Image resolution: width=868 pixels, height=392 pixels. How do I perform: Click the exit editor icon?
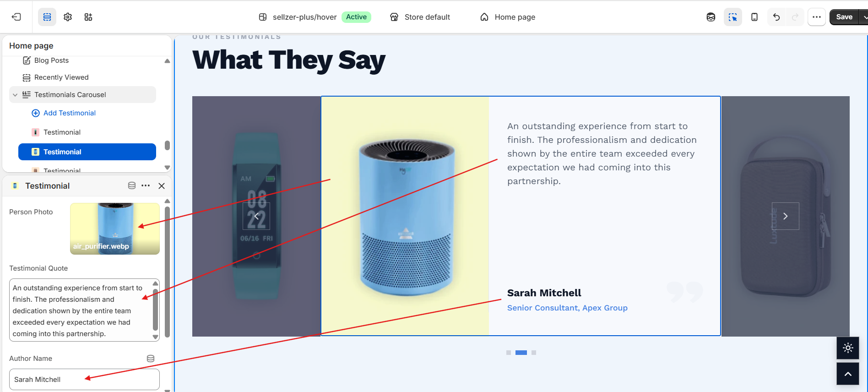click(x=16, y=17)
